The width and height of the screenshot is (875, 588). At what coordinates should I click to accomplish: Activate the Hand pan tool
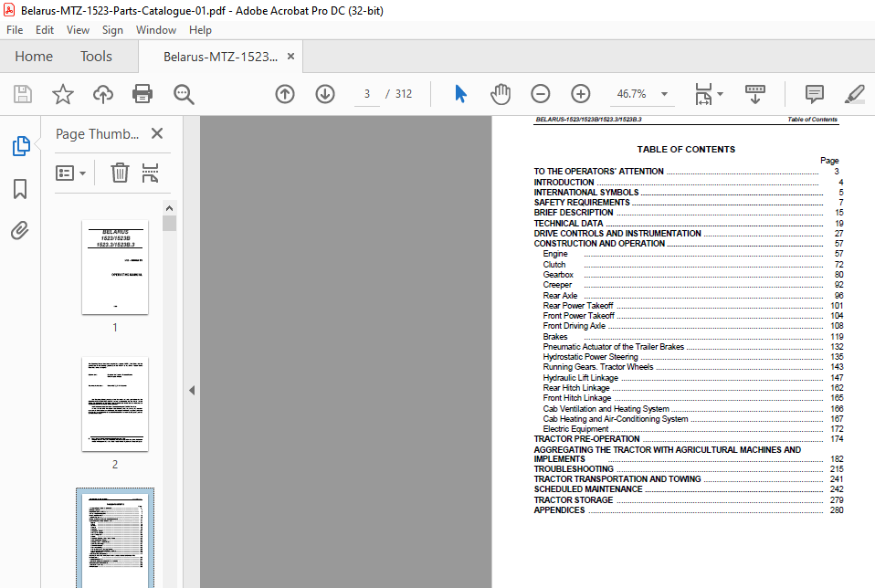click(500, 94)
